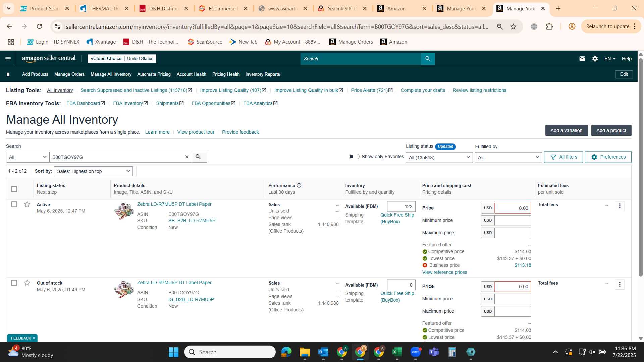Open SKU SS_B2B_LD-R7MU5P link
Image resolution: width=644 pixels, height=362 pixels.
192,221
